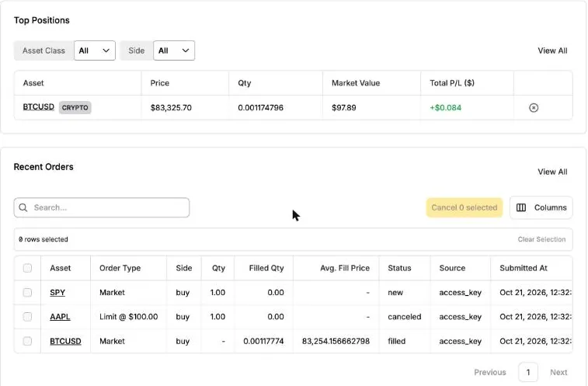The image size is (588, 386).
Task: Tick the checkbox for the SPY order
Action: (x=27, y=292)
